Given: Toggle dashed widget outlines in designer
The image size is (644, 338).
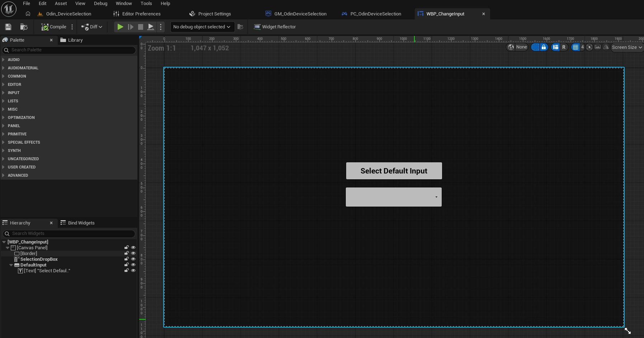Looking at the screenshot, I should [535, 47].
